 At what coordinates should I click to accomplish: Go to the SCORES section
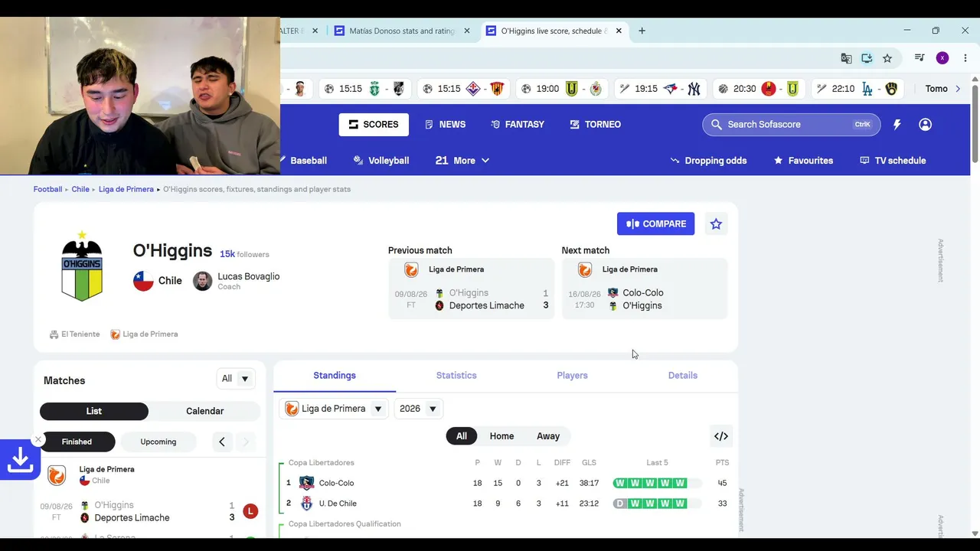coord(374,125)
